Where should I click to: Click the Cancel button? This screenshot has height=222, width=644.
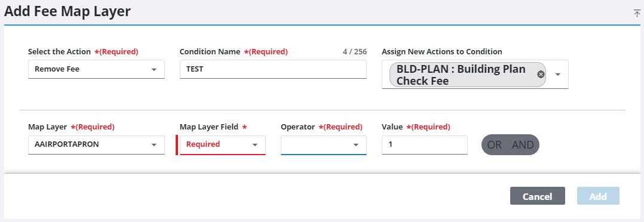538,196
